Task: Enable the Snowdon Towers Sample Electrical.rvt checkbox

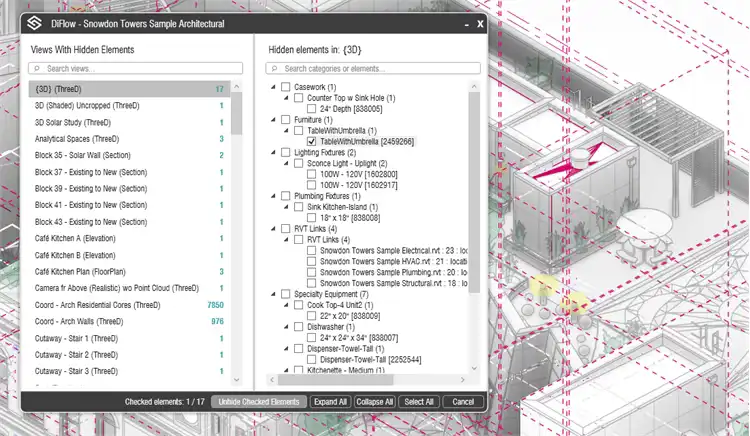Action: coord(311,250)
